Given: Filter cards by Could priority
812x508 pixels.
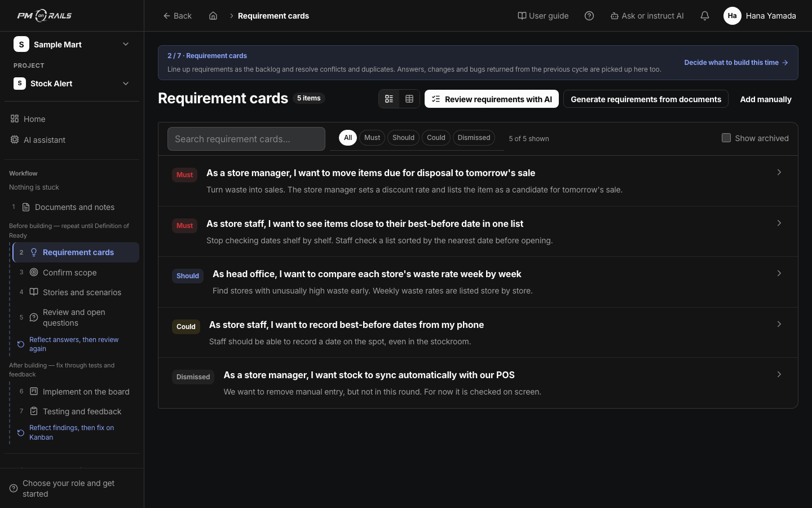Looking at the screenshot, I should 436,138.
